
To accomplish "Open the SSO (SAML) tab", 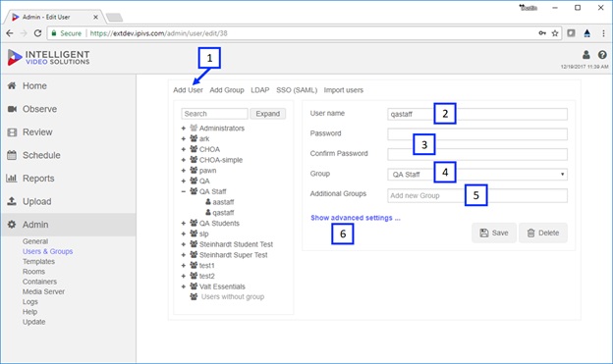I will [297, 90].
